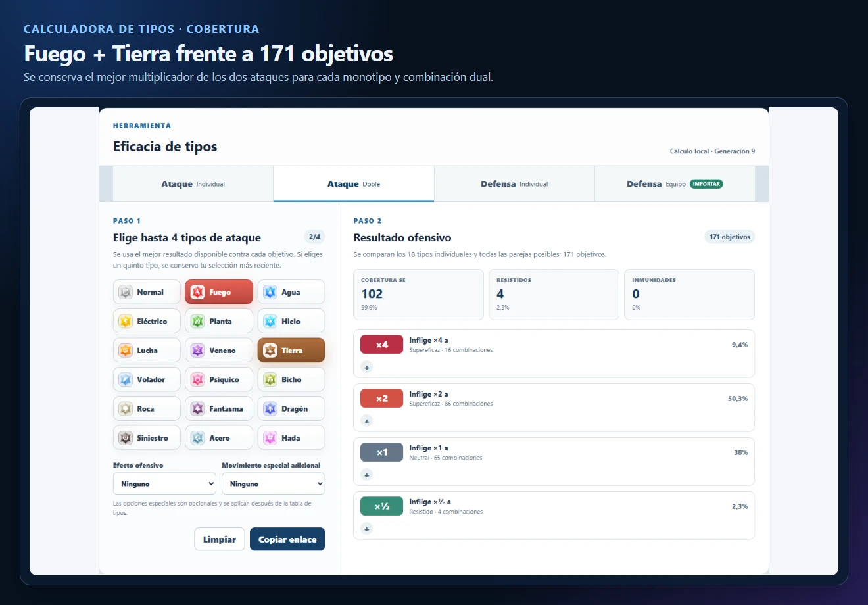868x605 pixels.
Task: Click the Limpiar button
Action: click(220, 539)
